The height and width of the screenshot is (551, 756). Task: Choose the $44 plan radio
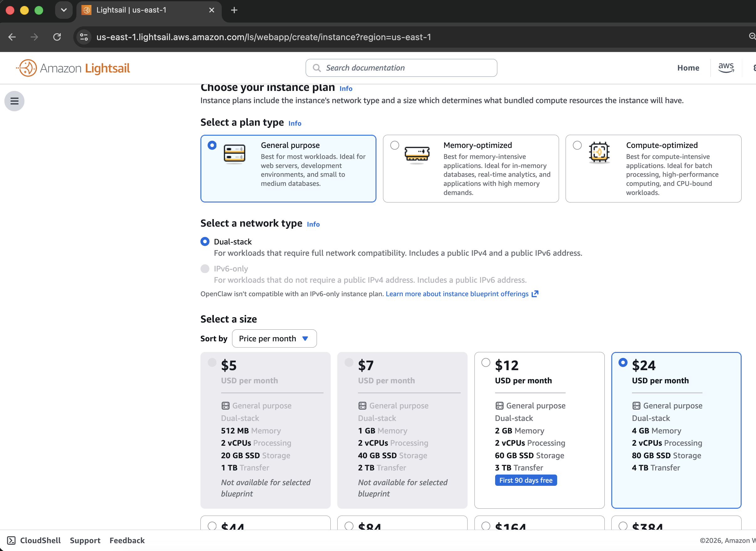click(x=212, y=526)
